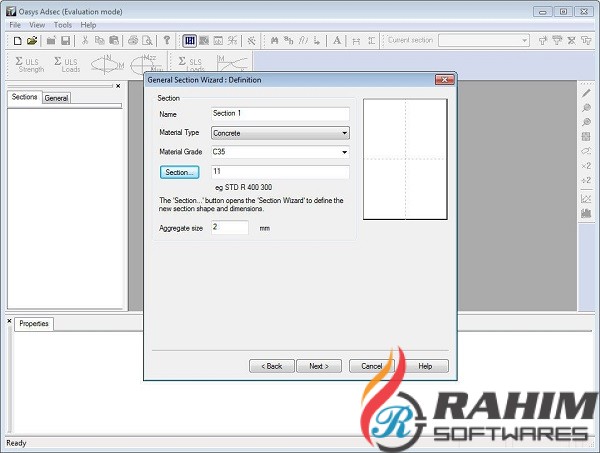600x453 pixels.
Task: Click the Sigma SLS Loads analysis icon
Action: (x=191, y=64)
